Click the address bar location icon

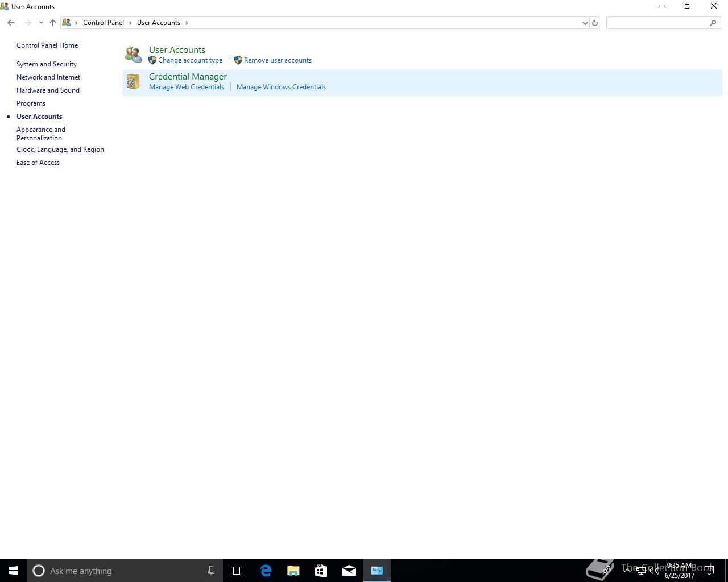point(67,23)
